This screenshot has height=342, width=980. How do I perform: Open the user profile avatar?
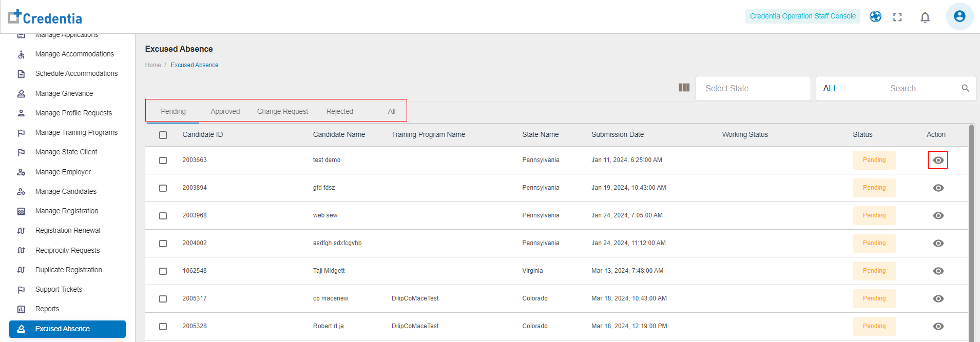click(959, 16)
